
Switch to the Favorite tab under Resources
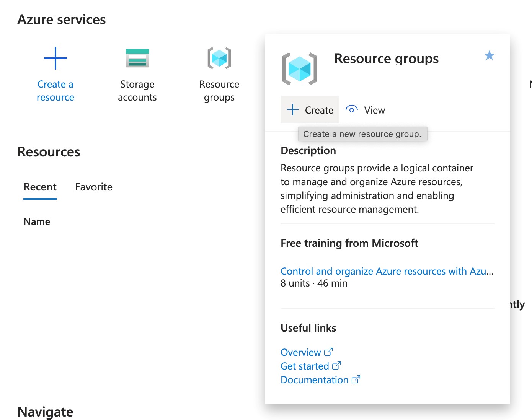click(x=93, y=187)
